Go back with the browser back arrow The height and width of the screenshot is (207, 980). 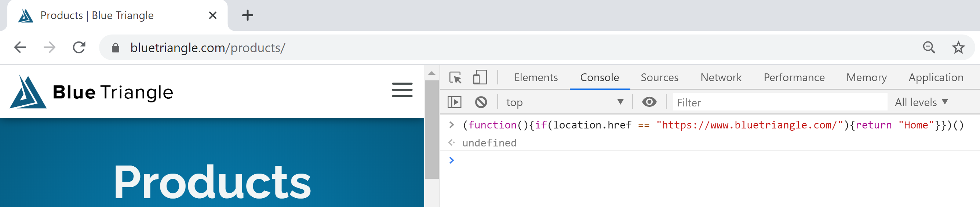tap(20, 48)
